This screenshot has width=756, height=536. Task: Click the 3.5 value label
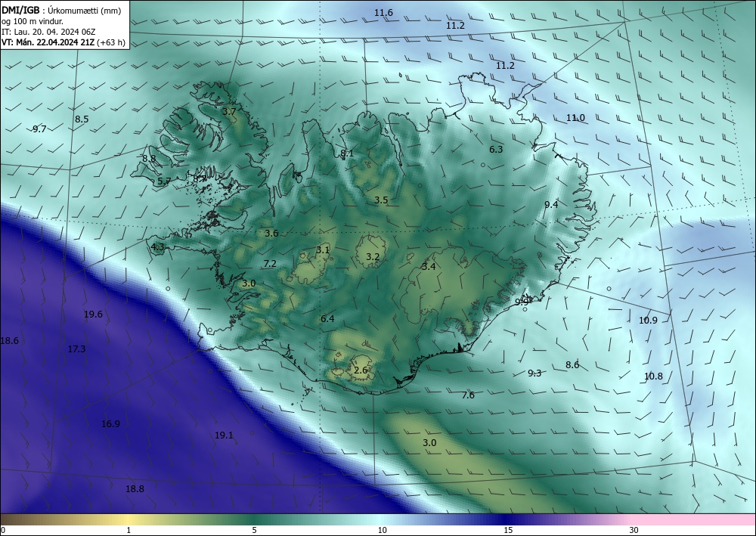tap(381, 200)
